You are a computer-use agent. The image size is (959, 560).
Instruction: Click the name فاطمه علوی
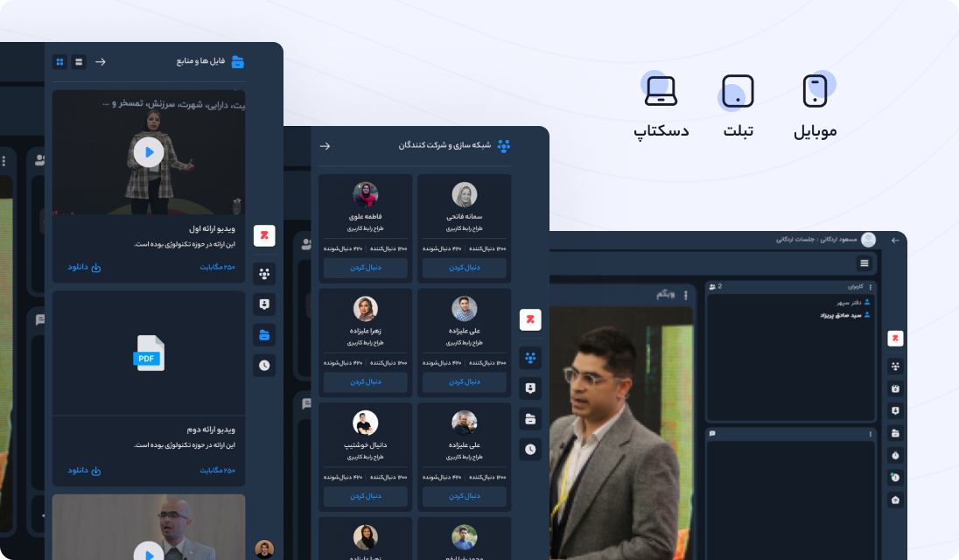[x=366, y=216]
